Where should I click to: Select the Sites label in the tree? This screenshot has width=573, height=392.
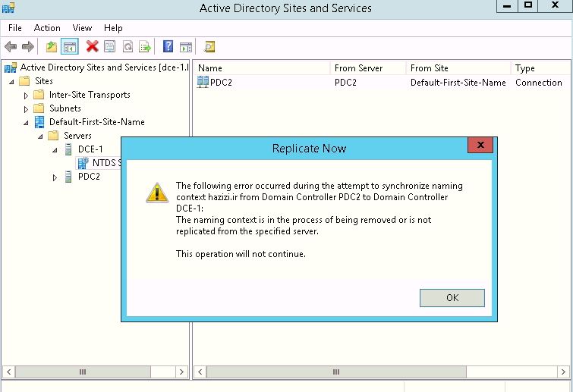(44, 80)
